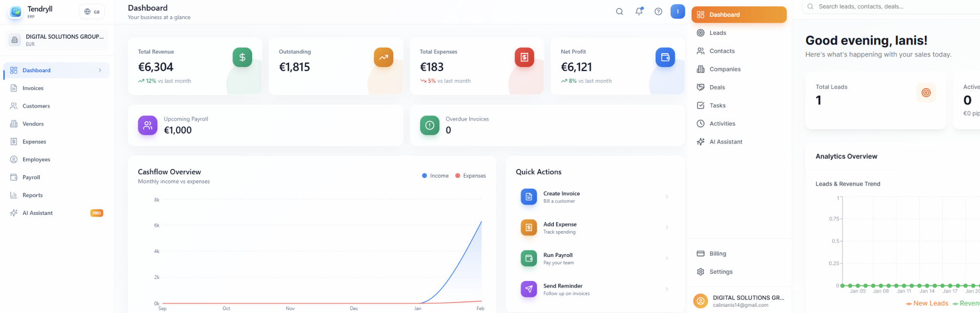Expand the Dashboard sidebar chevron
This screenshot has width=980, height=313.
tap(100, 70)
